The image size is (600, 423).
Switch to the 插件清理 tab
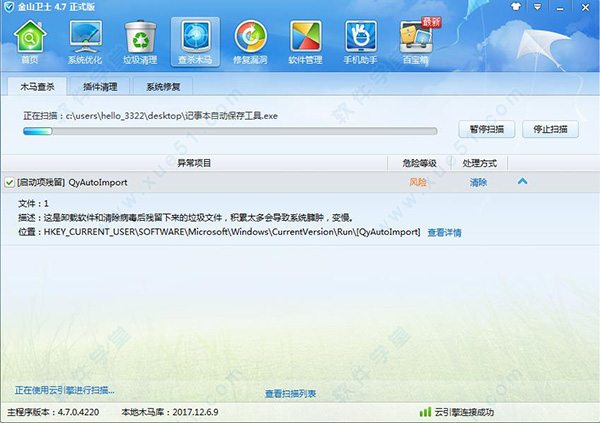100,87
